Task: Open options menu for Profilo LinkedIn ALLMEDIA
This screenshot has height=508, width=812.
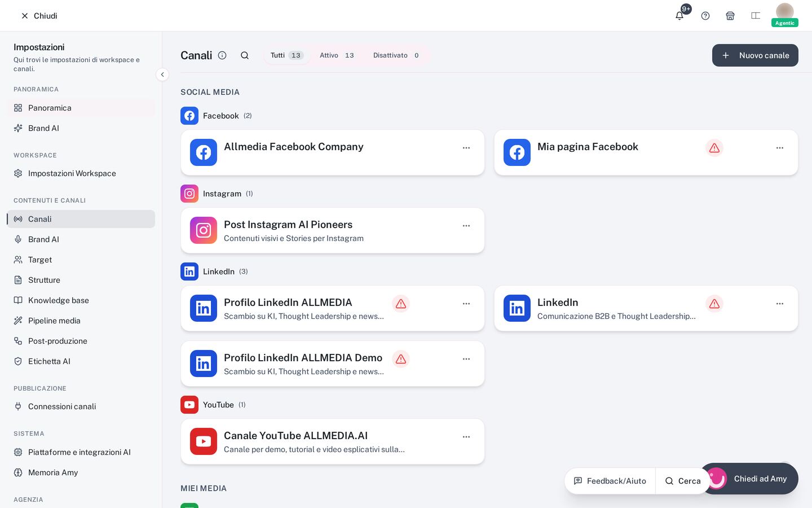Action: click(466, 304)
